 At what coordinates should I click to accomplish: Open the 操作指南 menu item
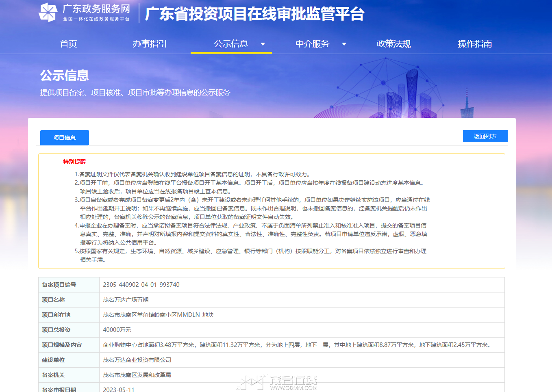coord(475,44)
